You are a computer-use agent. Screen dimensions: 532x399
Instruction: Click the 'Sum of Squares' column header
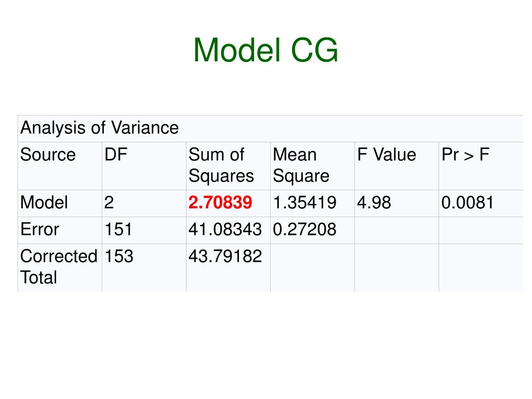221,165
